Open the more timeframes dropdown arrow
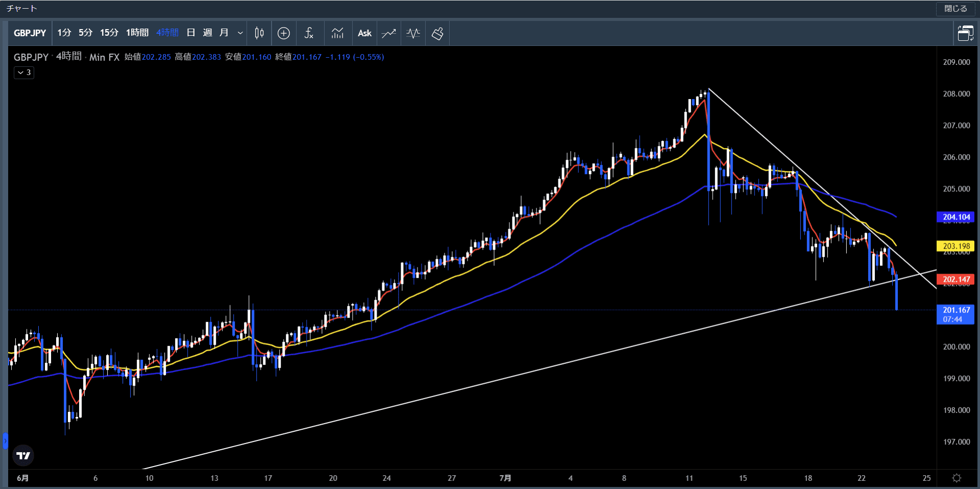 240,33
